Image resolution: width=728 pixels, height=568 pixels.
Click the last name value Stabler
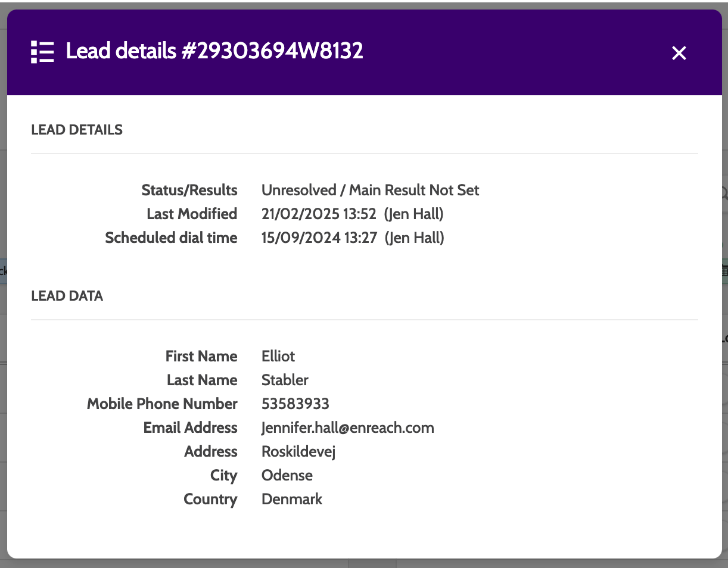[285, 380]
